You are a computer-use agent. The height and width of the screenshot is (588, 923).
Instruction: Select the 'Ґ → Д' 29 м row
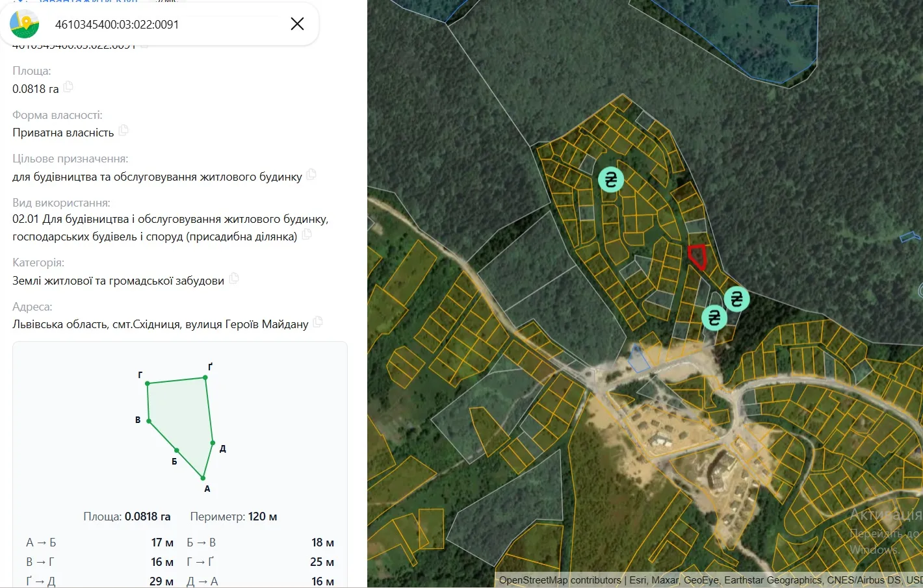[99, 581]
